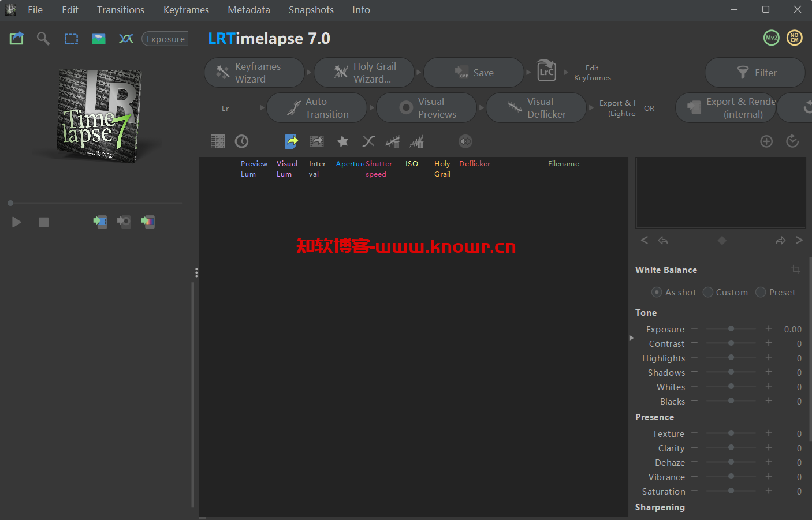
Task: Click Export & Render (internal)
Action: pos(726,108)
